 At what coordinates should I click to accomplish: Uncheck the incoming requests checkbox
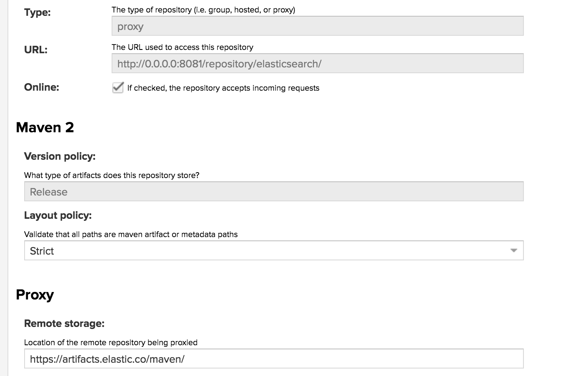tap(117, 88)
